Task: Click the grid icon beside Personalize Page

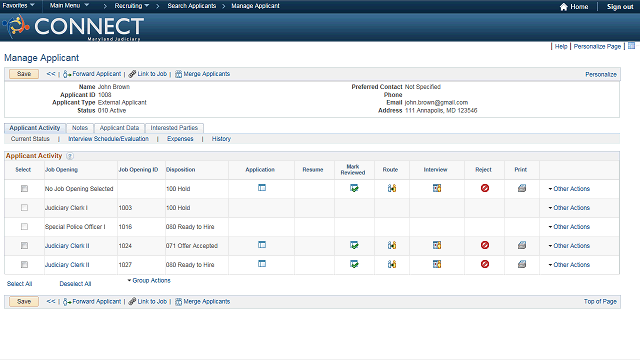Action: (x=631, y=46)
